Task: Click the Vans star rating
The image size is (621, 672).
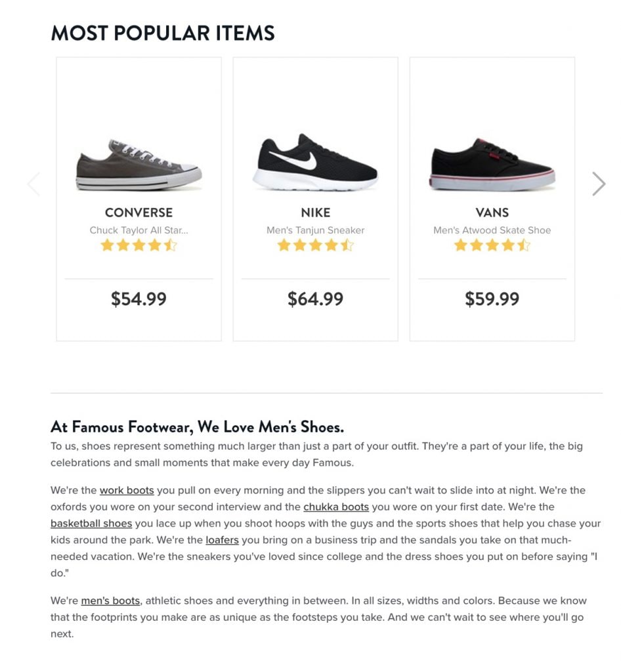Action: [492, 246]
